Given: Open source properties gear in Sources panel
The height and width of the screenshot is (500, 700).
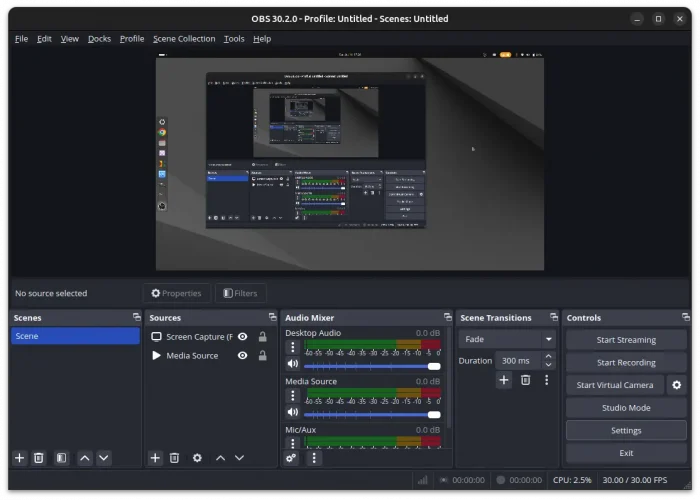Looking at the screenshot, I should [x=197, y=458].
